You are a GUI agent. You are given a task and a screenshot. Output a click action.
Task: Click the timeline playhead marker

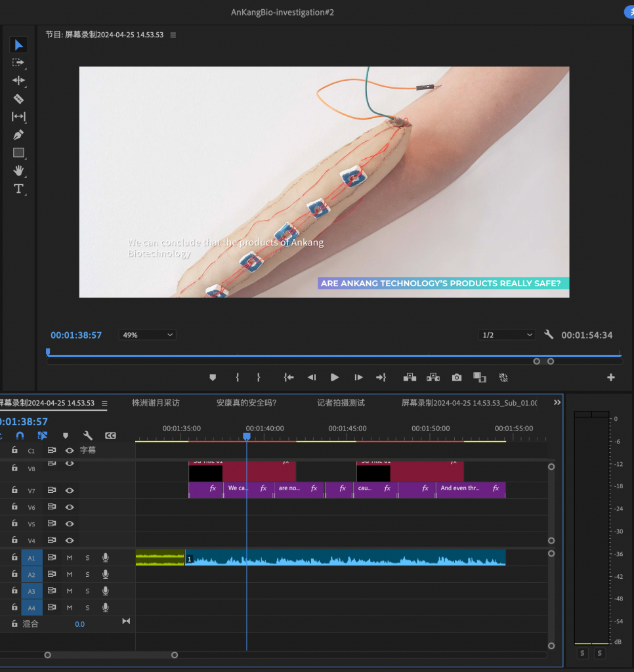pos(247,436)
